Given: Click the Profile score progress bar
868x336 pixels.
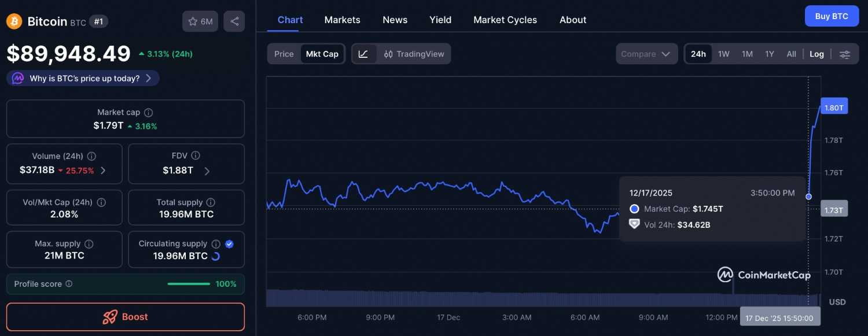Looking at the screenshot, I should pyautogui.click(x=189, y=284).
